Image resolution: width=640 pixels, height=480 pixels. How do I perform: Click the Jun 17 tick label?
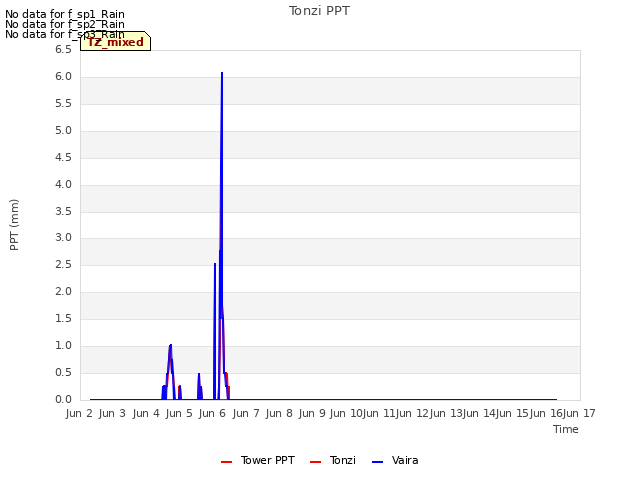(x=579, y=413)
